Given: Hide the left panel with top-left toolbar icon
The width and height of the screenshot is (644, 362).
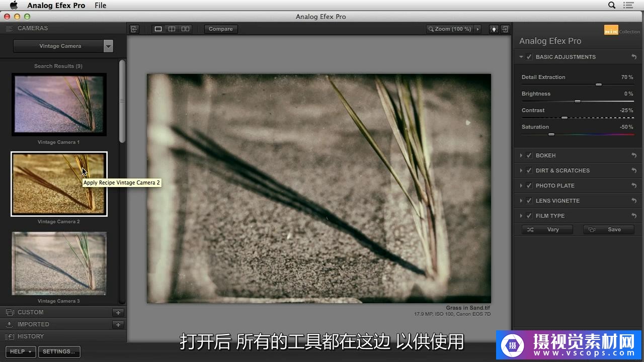Looking at the screenshot, I should (134, 29).
